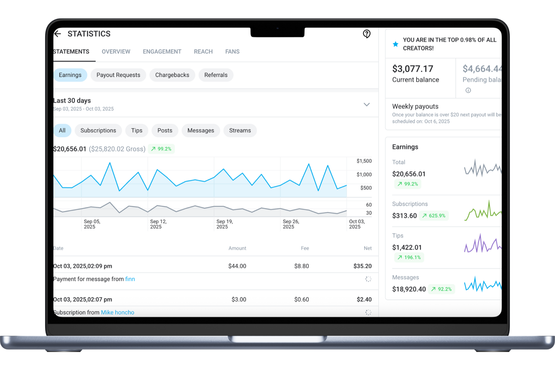Expand the Last 30 days date range
The width and height of the screenshot is (555, 392).
pyautogui.click(x=367, y=105)
